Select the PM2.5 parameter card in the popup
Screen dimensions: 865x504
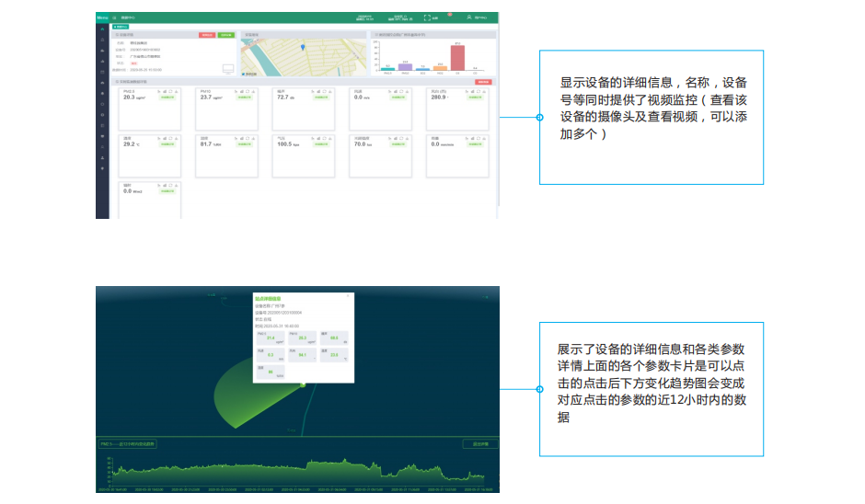[x=269, y=338]
